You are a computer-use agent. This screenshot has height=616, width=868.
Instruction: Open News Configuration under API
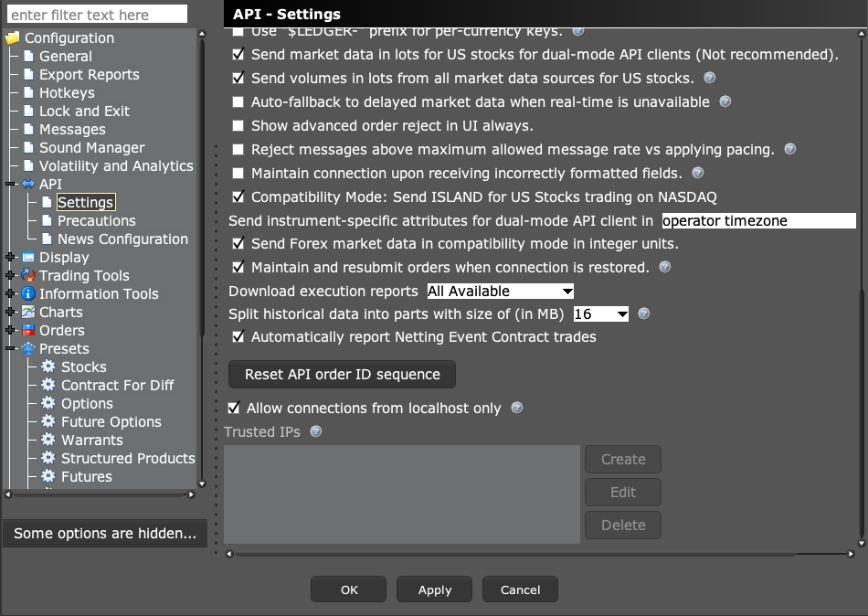123,239
